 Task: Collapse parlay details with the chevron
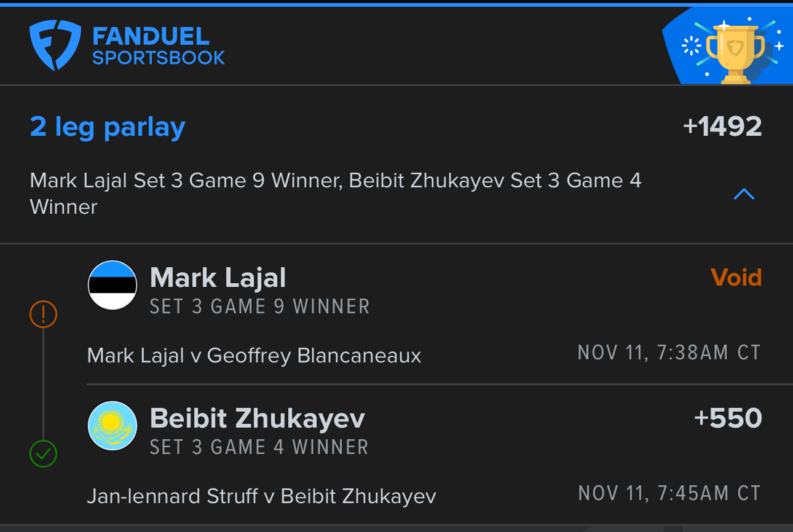tap(744, 194)
